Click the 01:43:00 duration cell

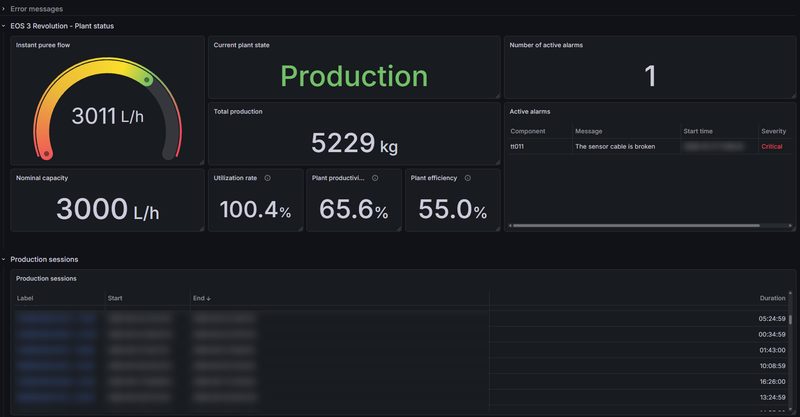[772, 350]
